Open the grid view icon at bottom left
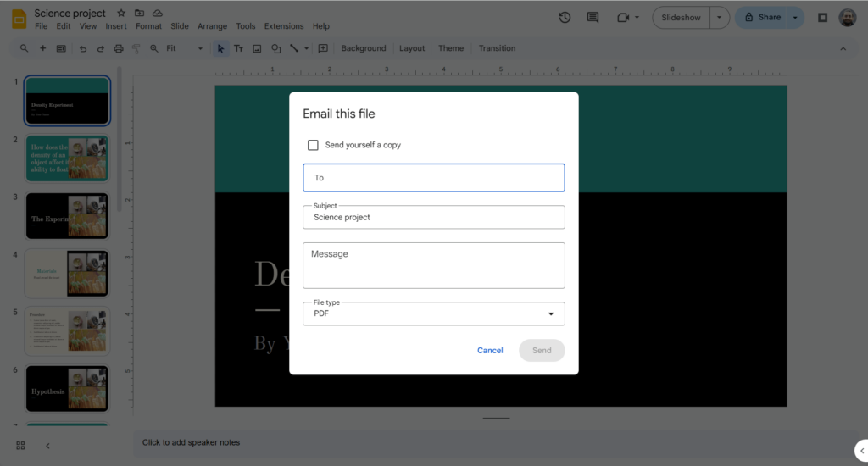Screen dimensions: 868x466 click(x=20, y=446)
